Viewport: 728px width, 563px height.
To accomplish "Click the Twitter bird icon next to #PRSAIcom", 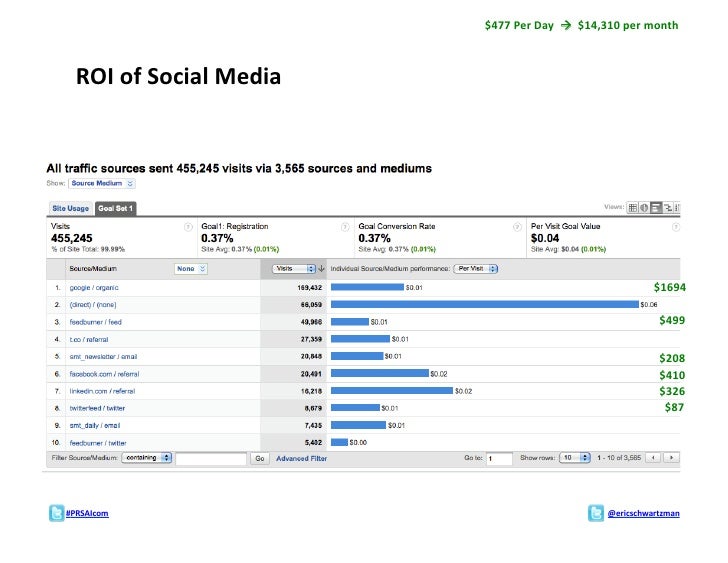I will (x=56, y=513).
